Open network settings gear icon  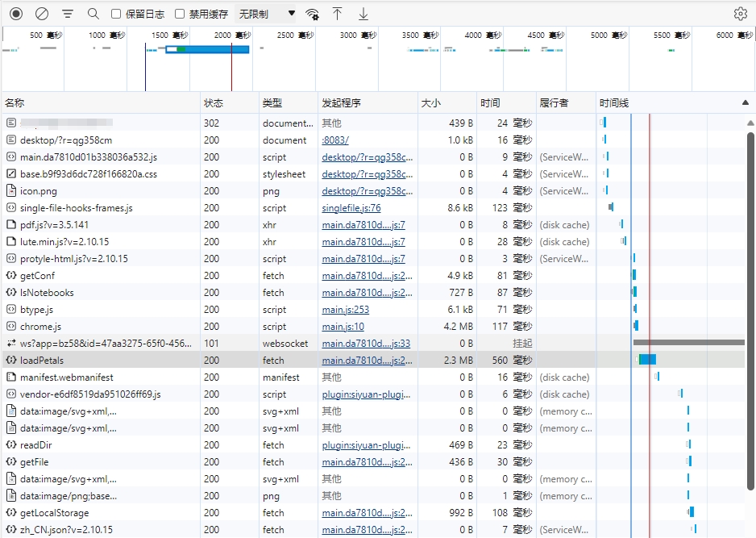pyautogui.click(x=740, y=14)
